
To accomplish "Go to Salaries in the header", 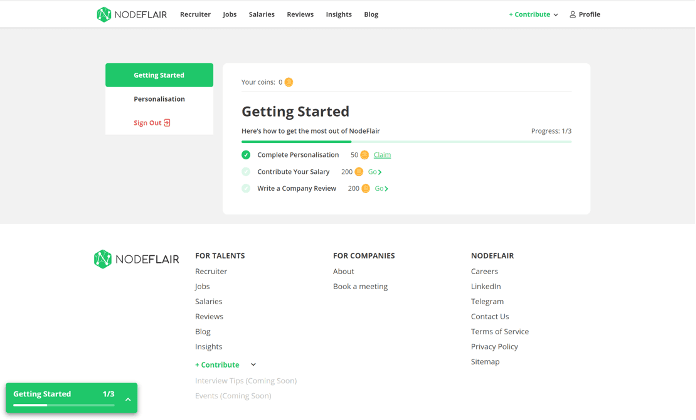I will (261, 15).
